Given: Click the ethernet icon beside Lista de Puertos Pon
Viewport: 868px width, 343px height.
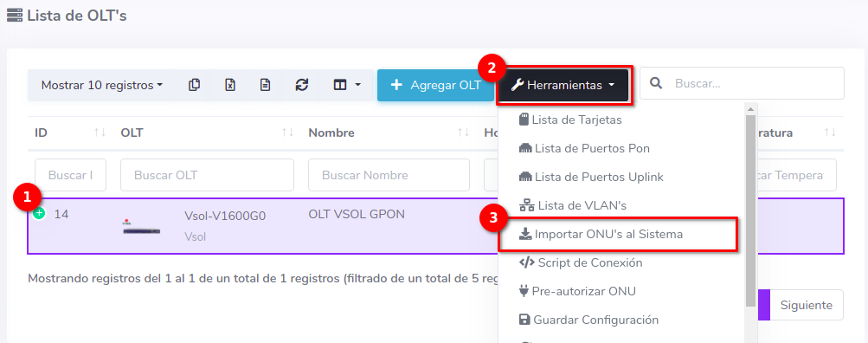Looking at the screenshot, I should coord(524,148).
